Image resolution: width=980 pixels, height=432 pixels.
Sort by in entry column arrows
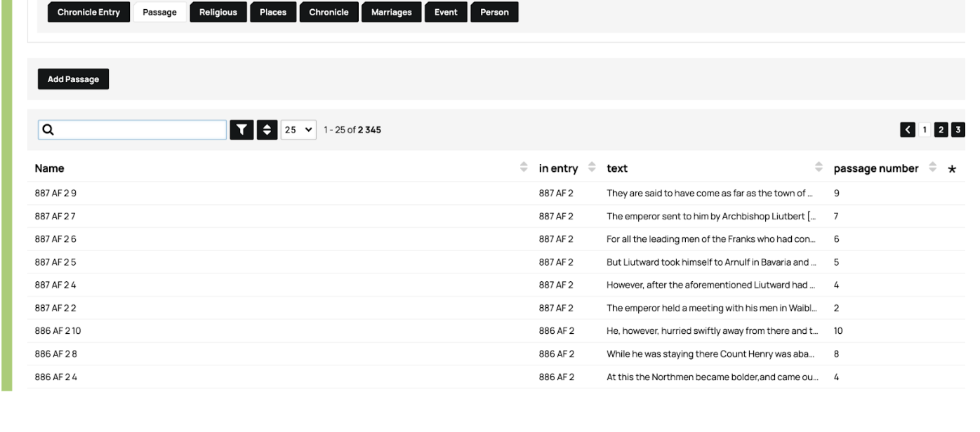click(591, 168)
